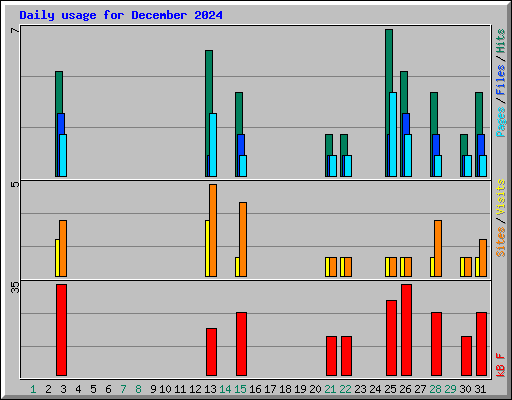The height and width of the screenshot is (400, 512).
Task: Select day label '7' on the x-axis
Action: tap(123, 389)
